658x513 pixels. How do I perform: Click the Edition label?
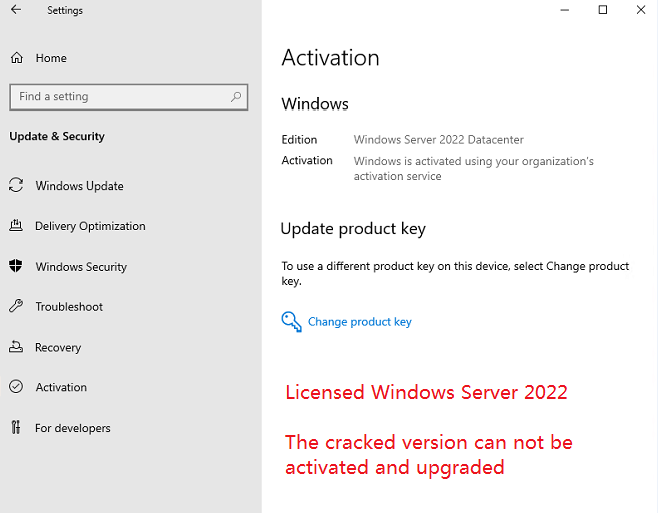tap(299, 140)
